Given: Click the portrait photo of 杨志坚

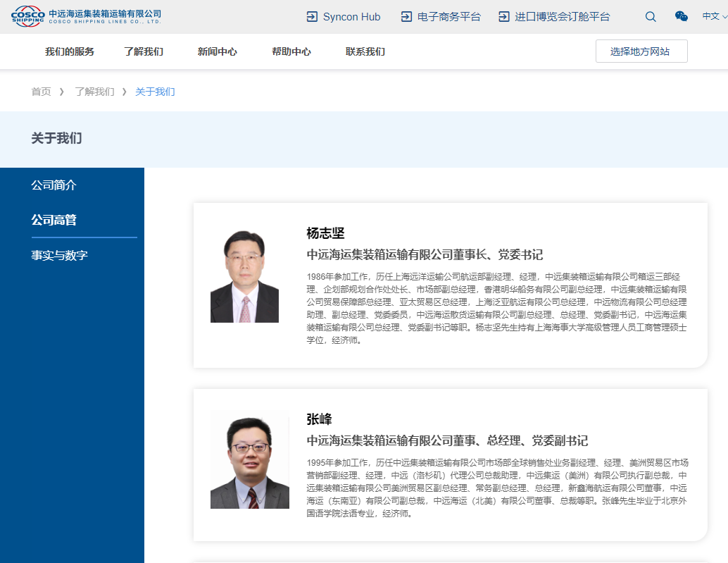Looking at the screenshot, I should click(245, 276).
